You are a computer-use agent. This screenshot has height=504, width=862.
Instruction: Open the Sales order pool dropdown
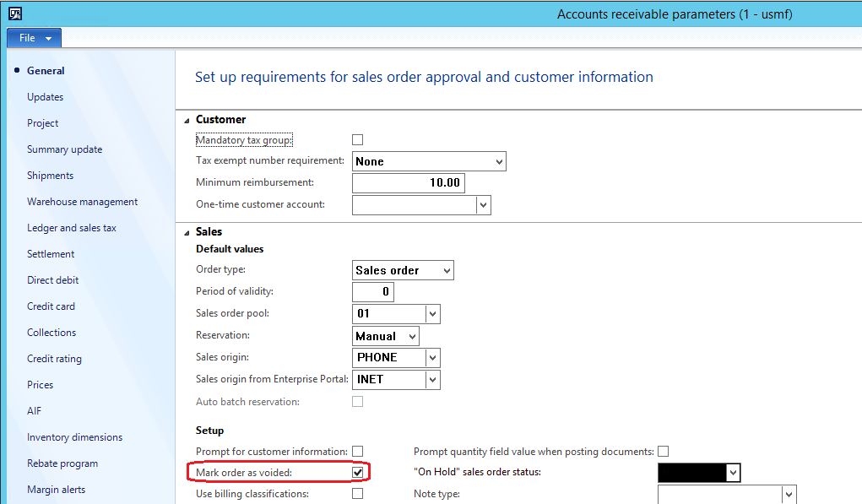click(x=432, y=313)
